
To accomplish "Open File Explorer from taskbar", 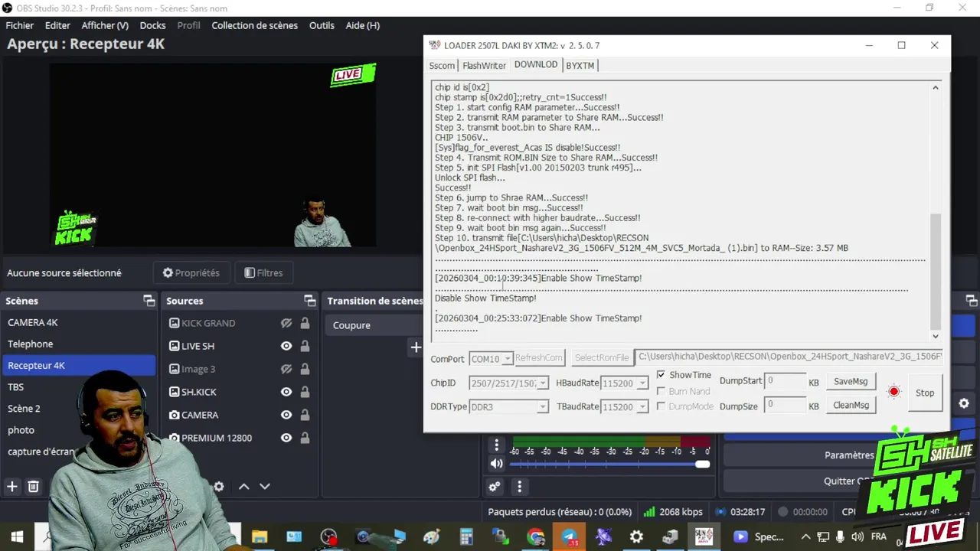I will pos(260,536).
